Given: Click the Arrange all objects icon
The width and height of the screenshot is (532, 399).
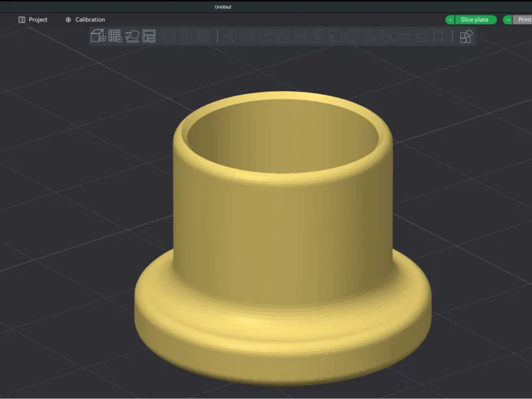Looking at the screenshot, I should 149,36.
